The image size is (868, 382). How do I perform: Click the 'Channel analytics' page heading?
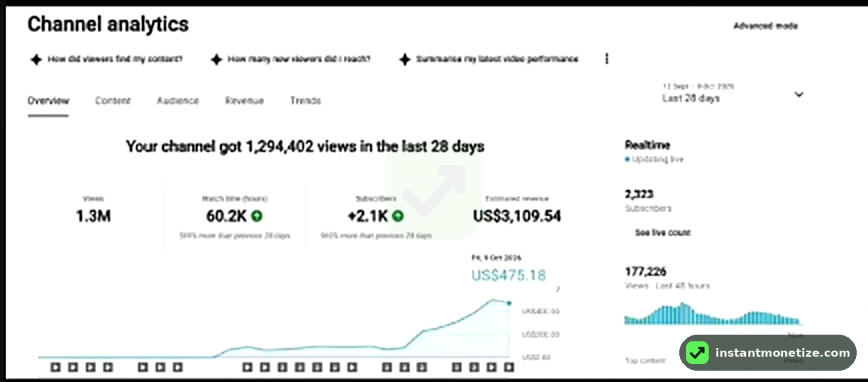point(108,25)
